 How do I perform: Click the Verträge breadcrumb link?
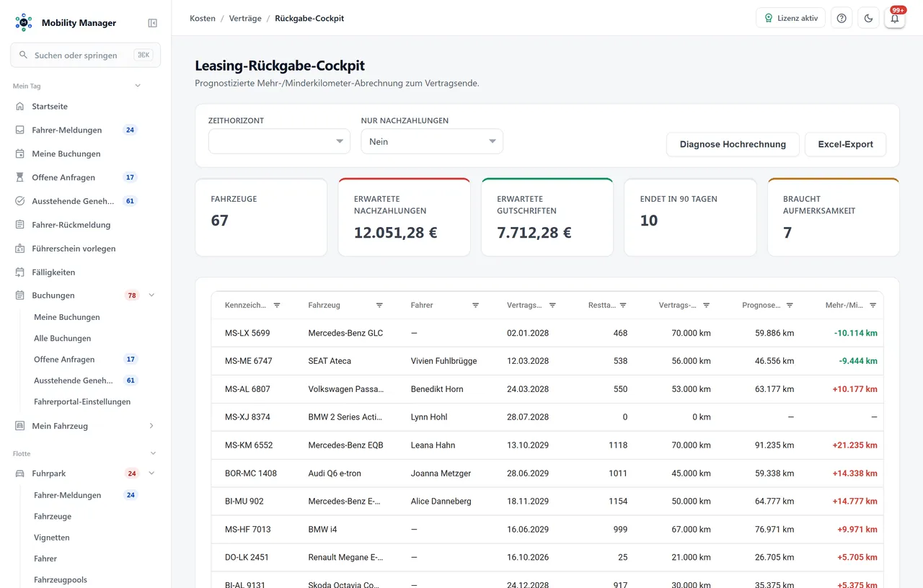(245, 18)
